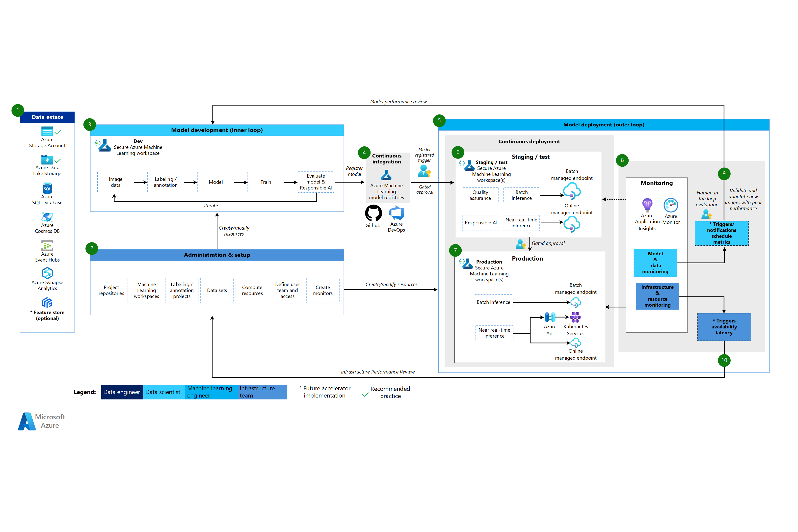Image resolution: width=798 pixels, height=532 pixels.
Task: Click the Project repositories box
Action: [x=111, y=291]
